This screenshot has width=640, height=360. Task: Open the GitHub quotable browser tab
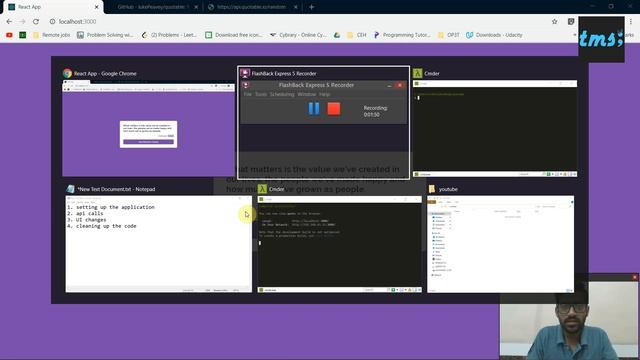(153, 7)
